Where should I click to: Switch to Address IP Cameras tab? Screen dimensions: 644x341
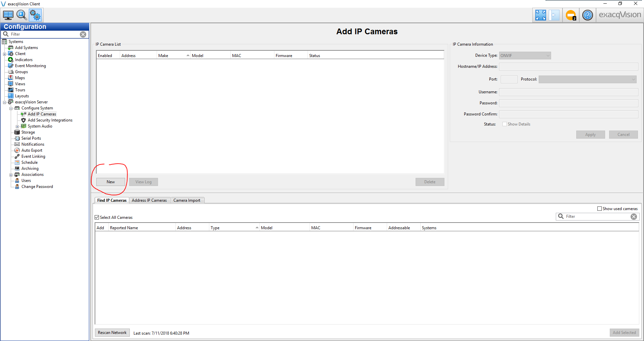tap(149, 200)
